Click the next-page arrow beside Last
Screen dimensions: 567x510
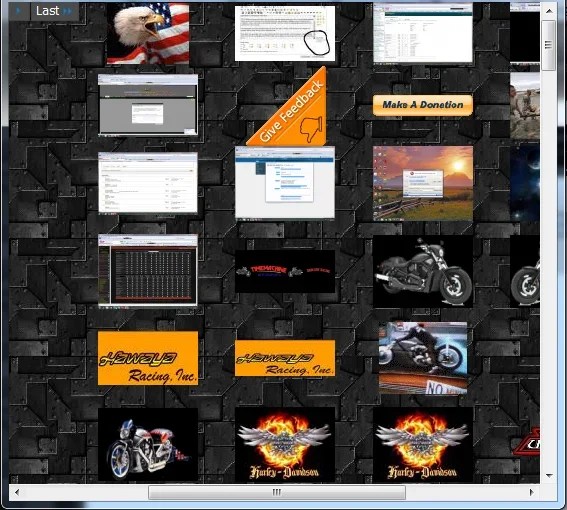pyautogui.click(x=18, y=11)
